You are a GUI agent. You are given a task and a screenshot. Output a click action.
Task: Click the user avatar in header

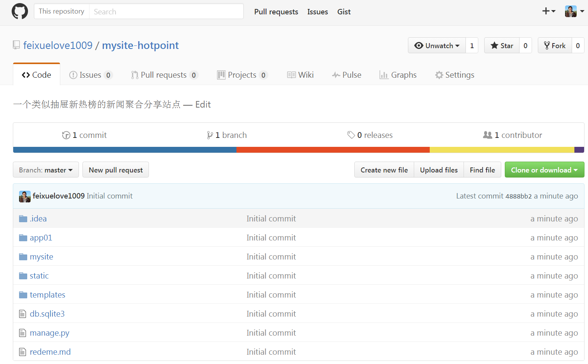point(571,11)
